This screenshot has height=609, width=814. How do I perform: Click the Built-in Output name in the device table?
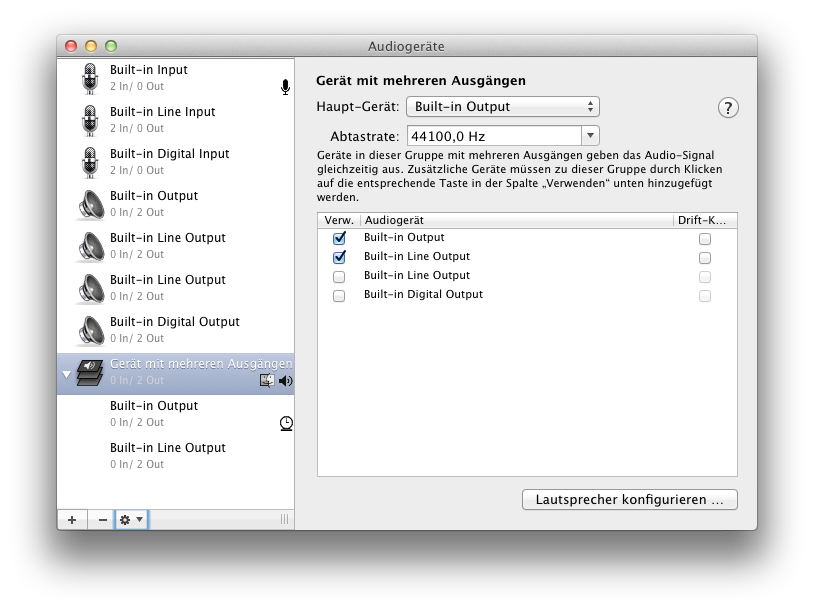coord(404,237)
